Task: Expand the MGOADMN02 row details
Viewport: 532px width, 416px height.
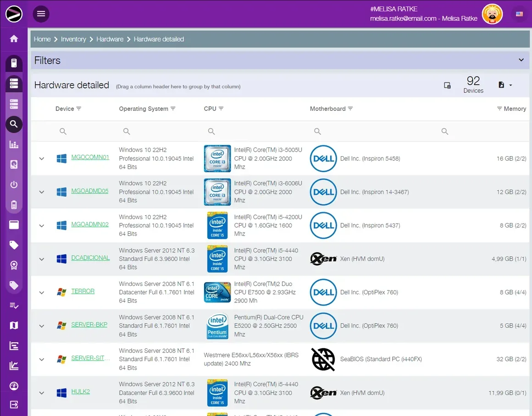Action: [41, 225]
